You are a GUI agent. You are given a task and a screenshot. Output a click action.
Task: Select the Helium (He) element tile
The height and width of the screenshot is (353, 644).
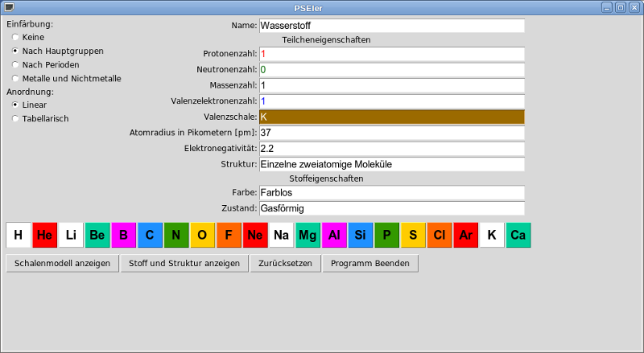[45, 235]
